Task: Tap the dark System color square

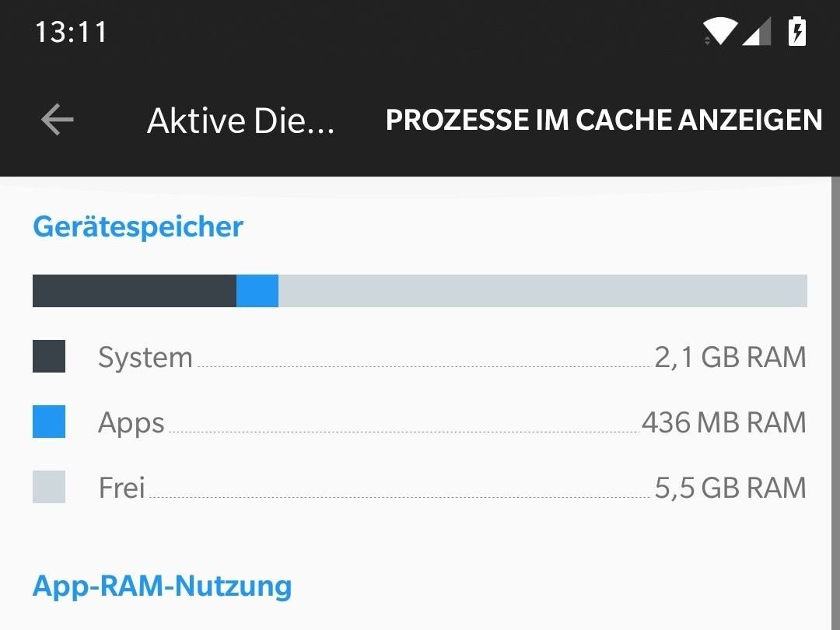Action: pyautogui.click(x=49, y=356)
